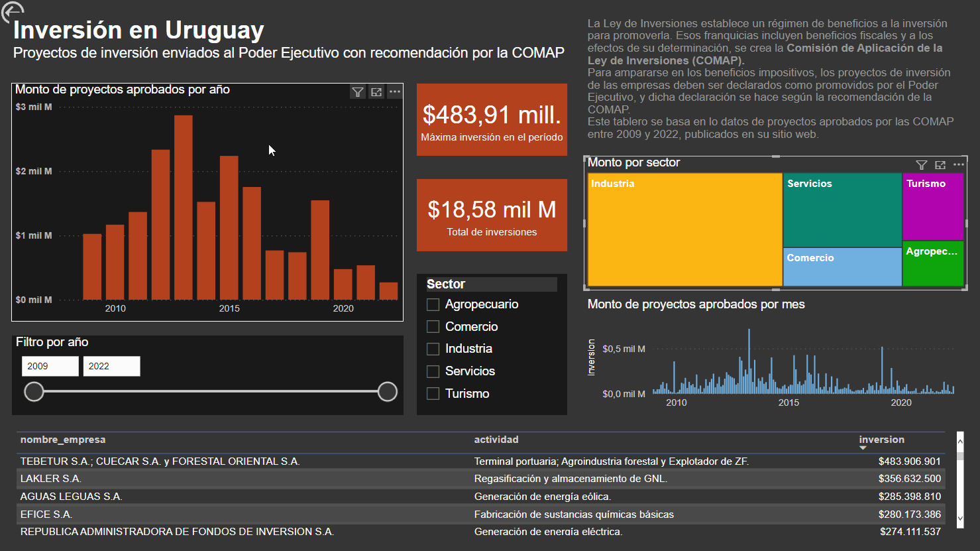The height and width of the screenshot is (551, 980).
Task: Click Generación de energía eólica cell
Action: coord(543,497)
